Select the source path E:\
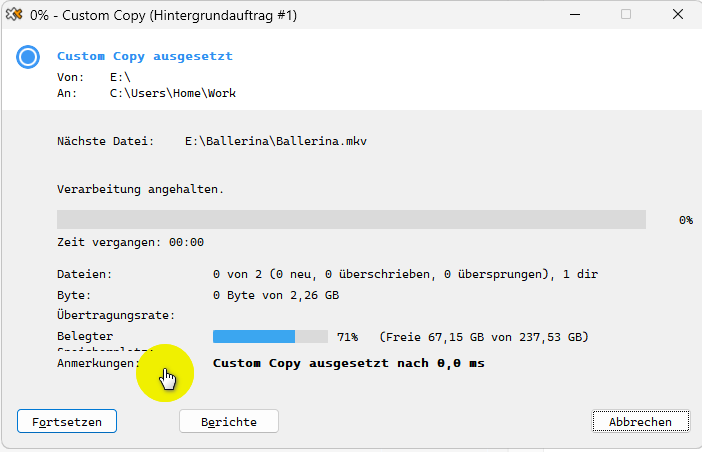The height and width of the screenshot is (452, 702). click(120, 76)
